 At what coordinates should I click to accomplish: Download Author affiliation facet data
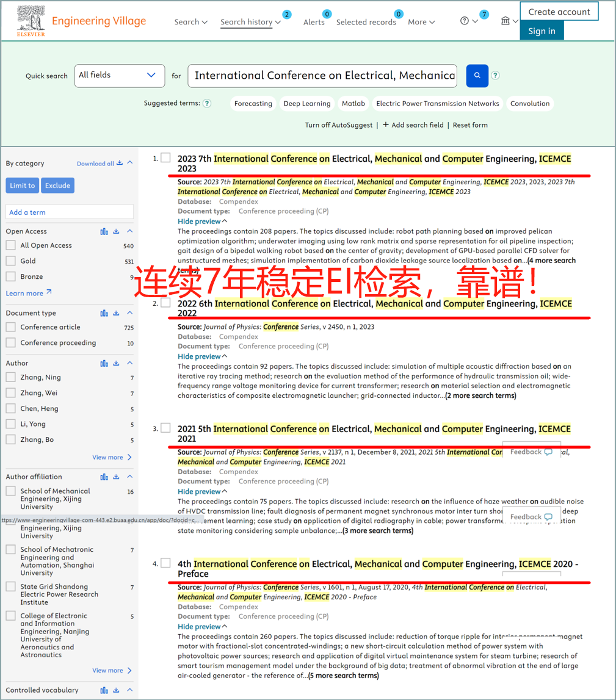[x=116, y=477]
